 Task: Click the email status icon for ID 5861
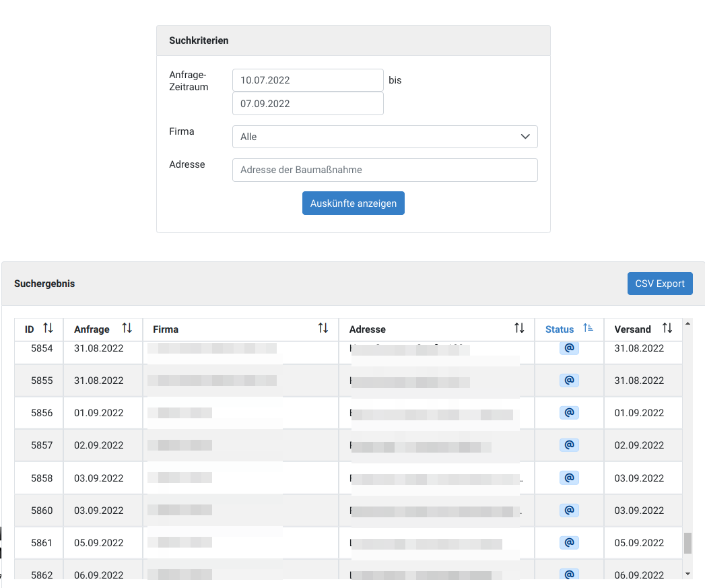[569, 543]
